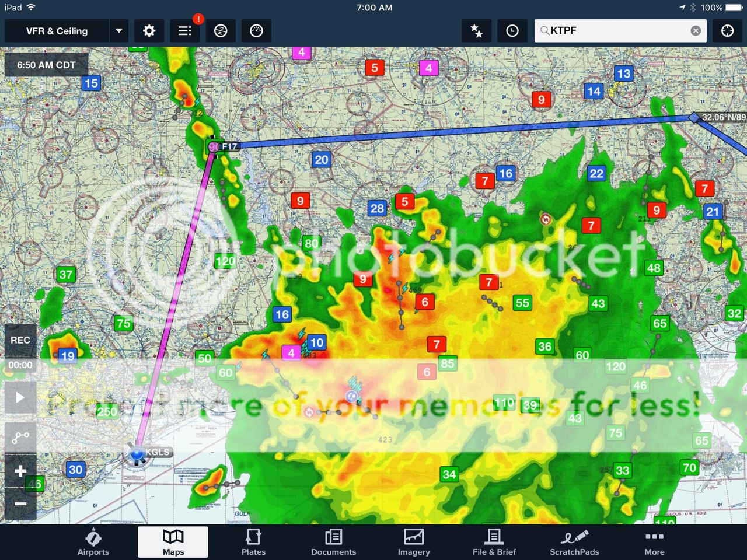The width and height of the screenshot is (747, 560).
Task: Open recents clock icon
Action: (512, 31)
